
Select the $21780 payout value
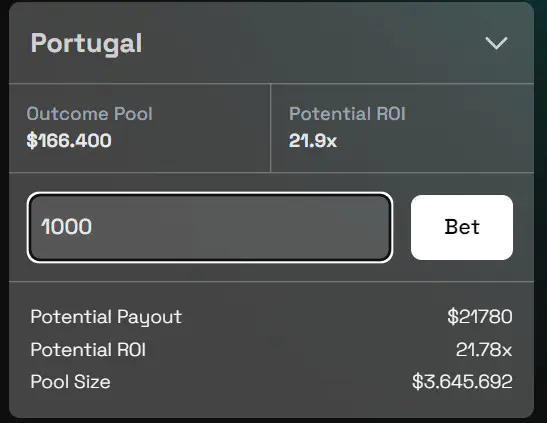pyautogui.click(x=480, y=317)
